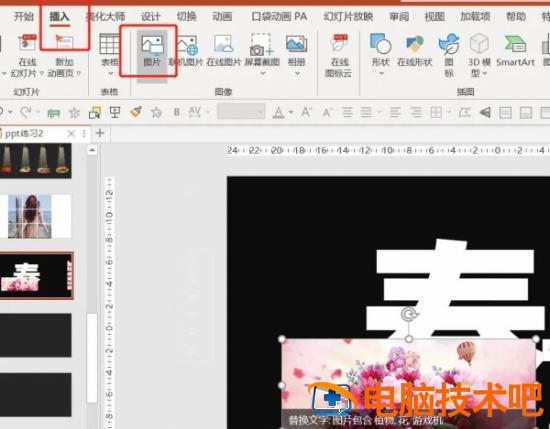Close the ppt练习2 document tab
The height and width of the screenshot is (429, 550).
71,134
